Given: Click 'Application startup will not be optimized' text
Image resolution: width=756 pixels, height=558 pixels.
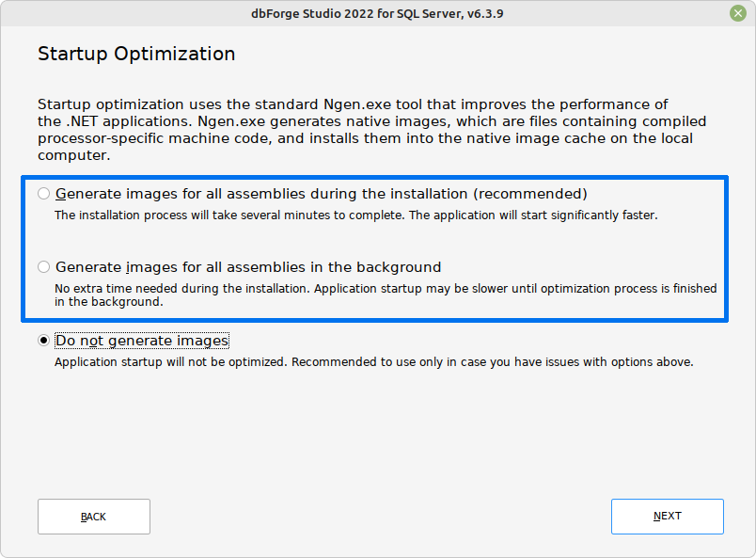Looking at the screenshot, I should coord(373,361).
